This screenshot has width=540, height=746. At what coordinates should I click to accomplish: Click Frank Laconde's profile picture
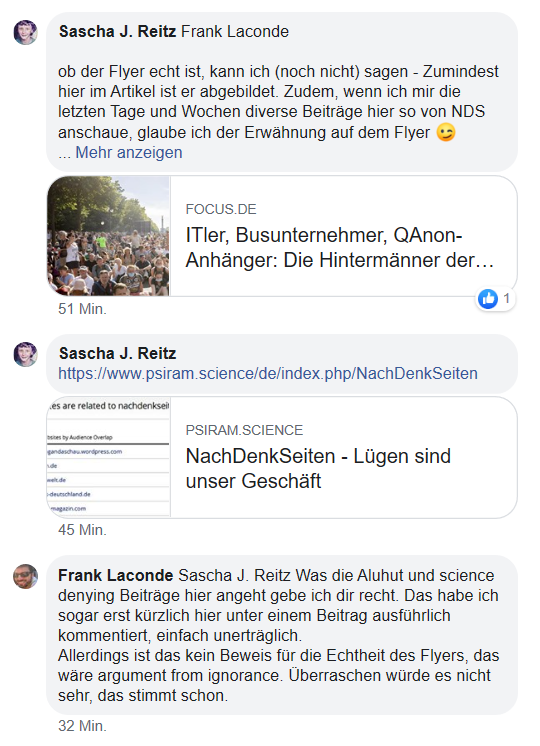26,577
